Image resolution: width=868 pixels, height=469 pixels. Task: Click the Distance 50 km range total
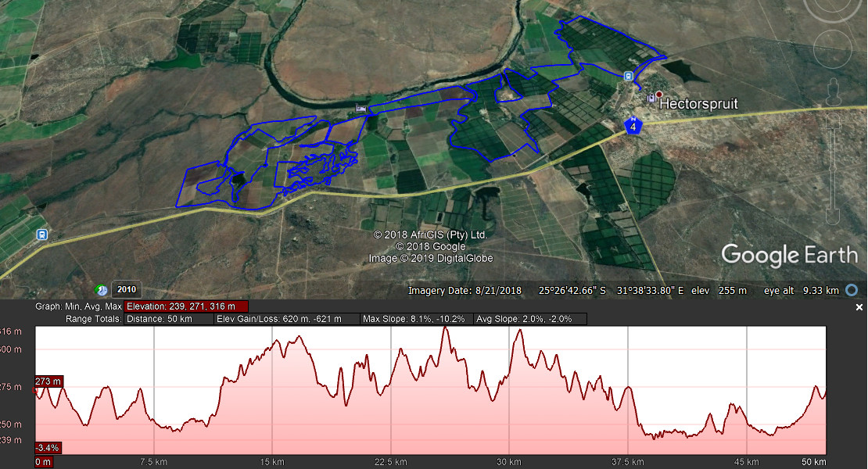click(167, 319)
